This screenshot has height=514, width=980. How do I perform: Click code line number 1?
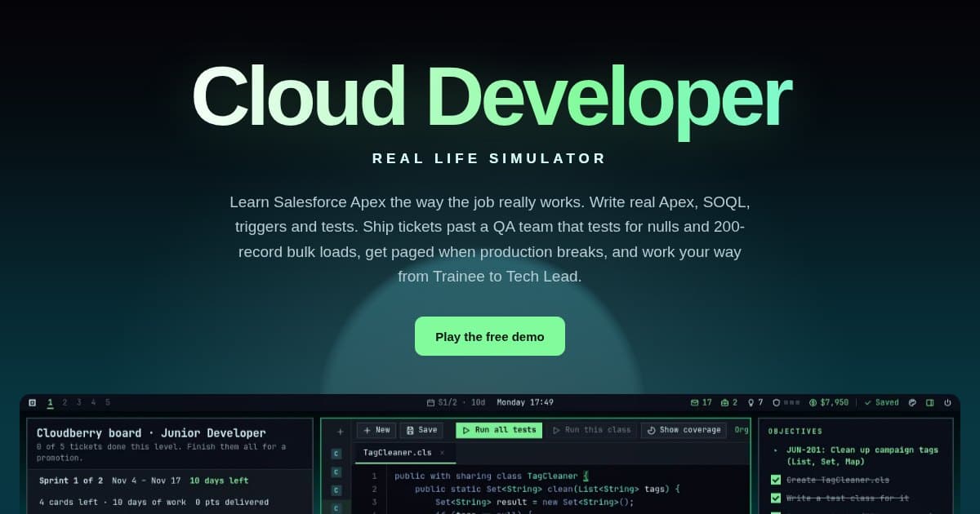[374, 476]
